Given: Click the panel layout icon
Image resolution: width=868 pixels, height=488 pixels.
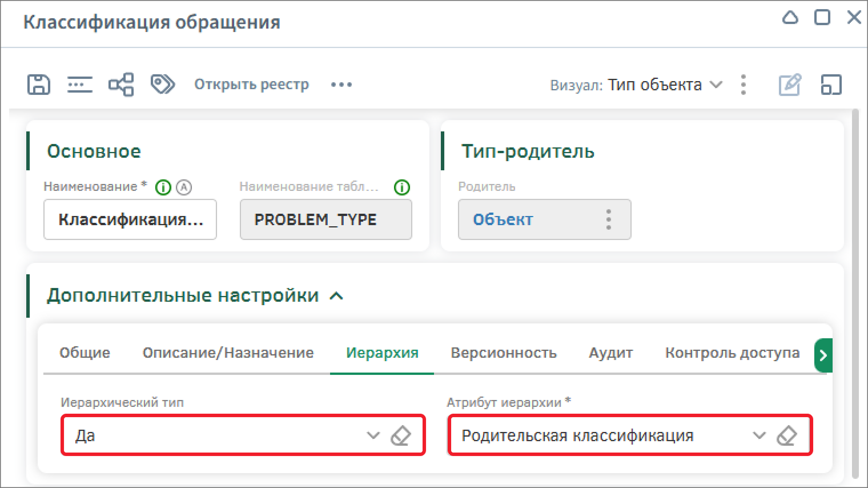Looking at the screenshot, I should pos(831,85).
